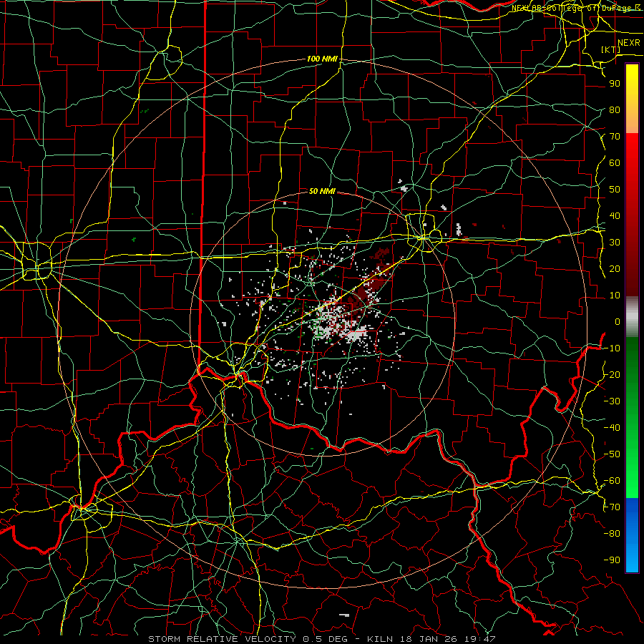The width and height of the screenshot is (644, 644).
Task: Click the "0" tick label on the scale
Action: [618, 322]
